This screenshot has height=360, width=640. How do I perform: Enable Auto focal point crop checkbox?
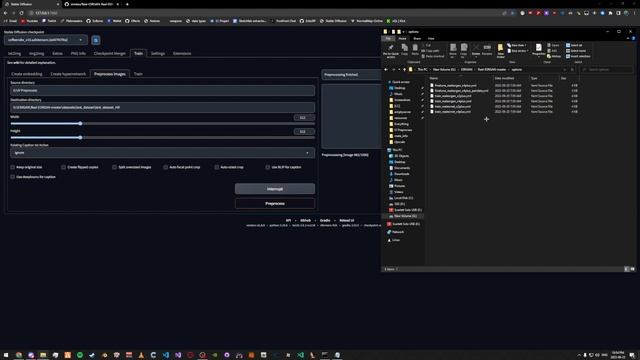pyautogui.click(x=165, y=167)
